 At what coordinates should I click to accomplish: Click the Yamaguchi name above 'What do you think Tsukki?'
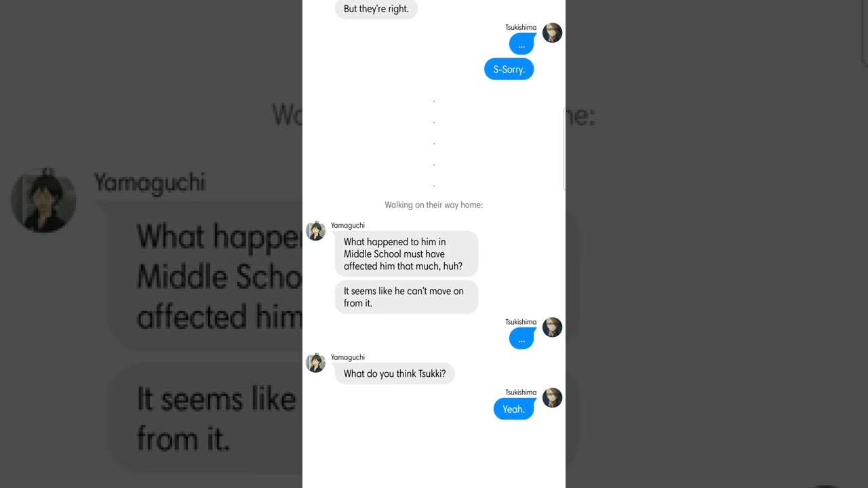(348, 357)
